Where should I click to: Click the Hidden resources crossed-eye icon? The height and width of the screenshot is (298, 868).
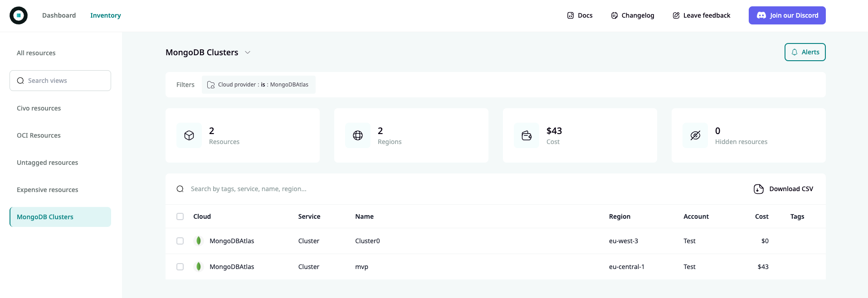695,135
